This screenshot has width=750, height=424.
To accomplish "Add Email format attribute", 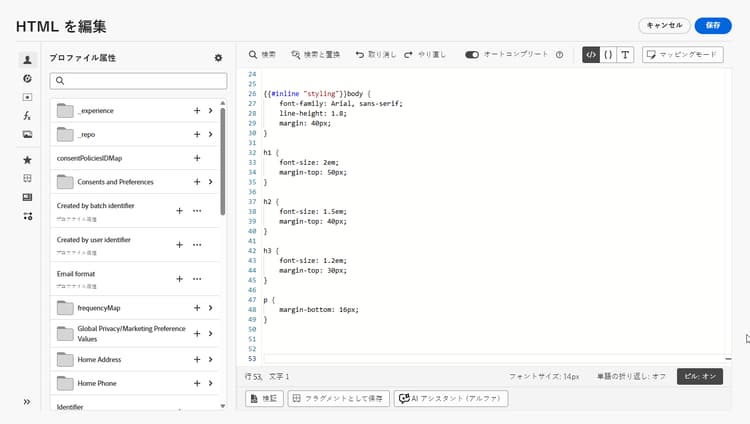I will pos(179,279).
